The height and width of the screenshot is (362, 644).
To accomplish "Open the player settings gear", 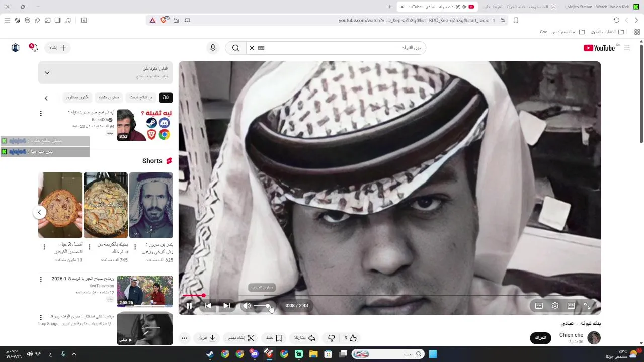I will 555,306.
